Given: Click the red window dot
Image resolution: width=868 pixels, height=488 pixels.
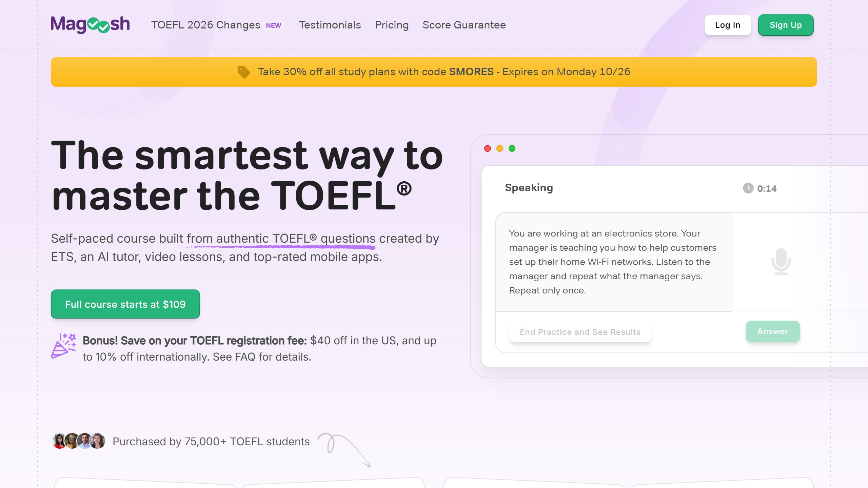Looking at the screenshot, I should point(488,148).
